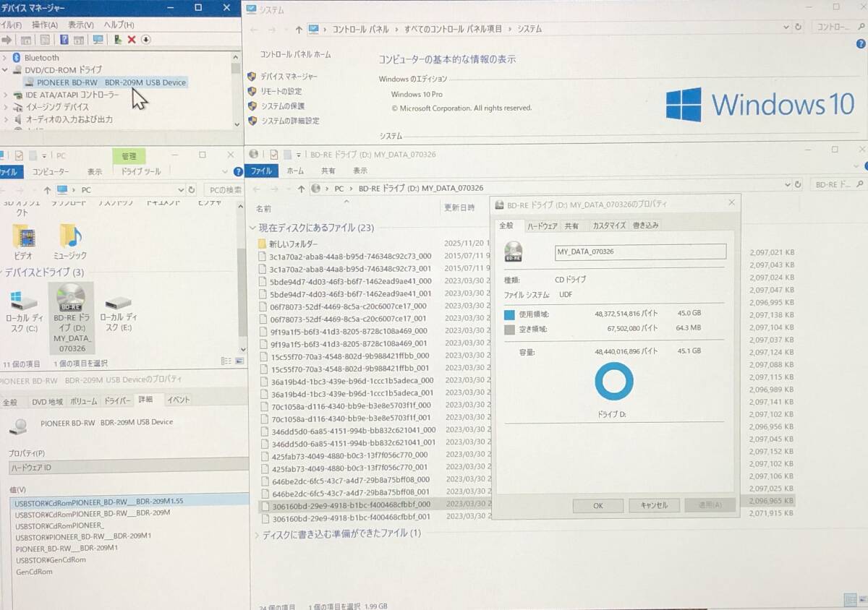868x610 pixels.
Task: Click the Device Manager tree vertical scrollbar
Action: point(236,90)
